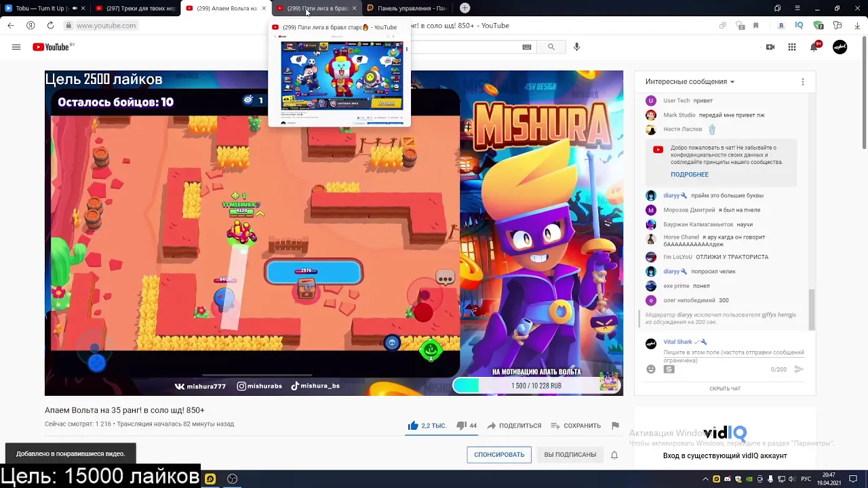Open a new browser tab
Image resolution: width=868 pixels, height=488 pixels.
pyautogui.click(x=465, y=8)
